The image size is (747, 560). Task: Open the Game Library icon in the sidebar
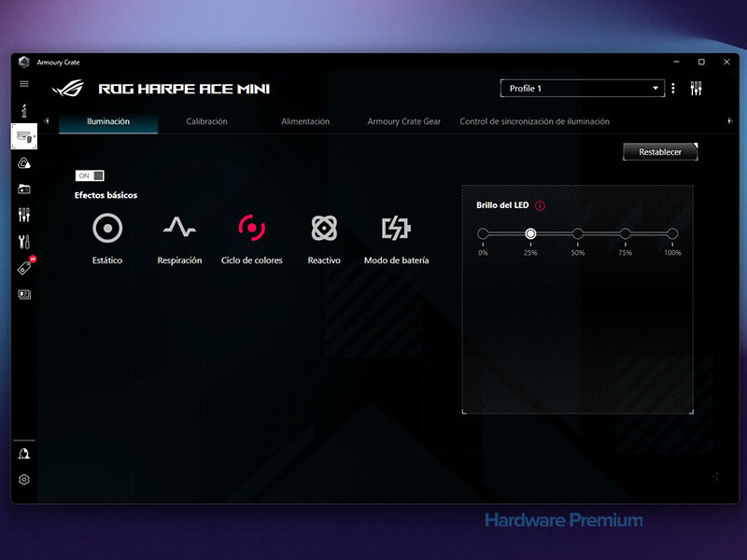coord(24,189)
